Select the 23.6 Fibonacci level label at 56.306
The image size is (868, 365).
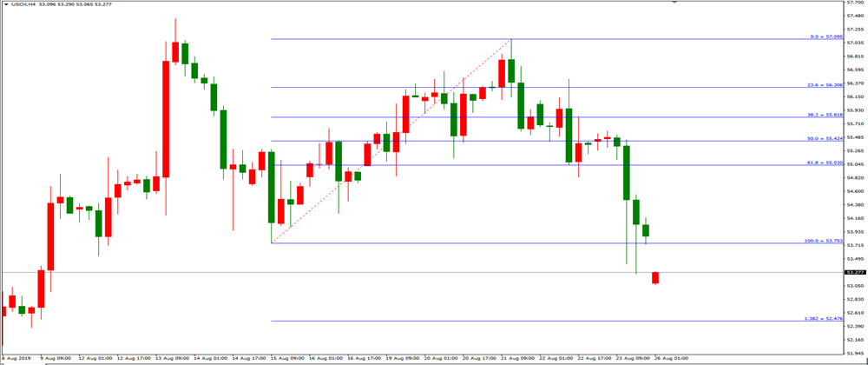[x=824, y=85]
